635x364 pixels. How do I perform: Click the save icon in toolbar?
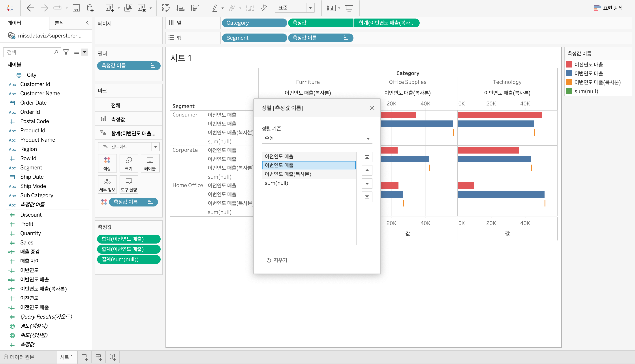(76, 8)
